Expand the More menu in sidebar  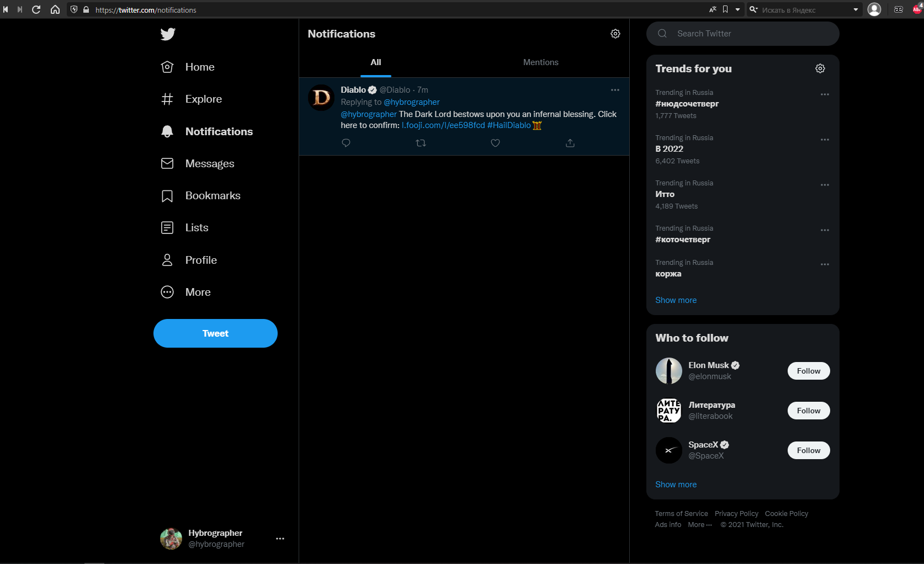(x=185, y=292)
